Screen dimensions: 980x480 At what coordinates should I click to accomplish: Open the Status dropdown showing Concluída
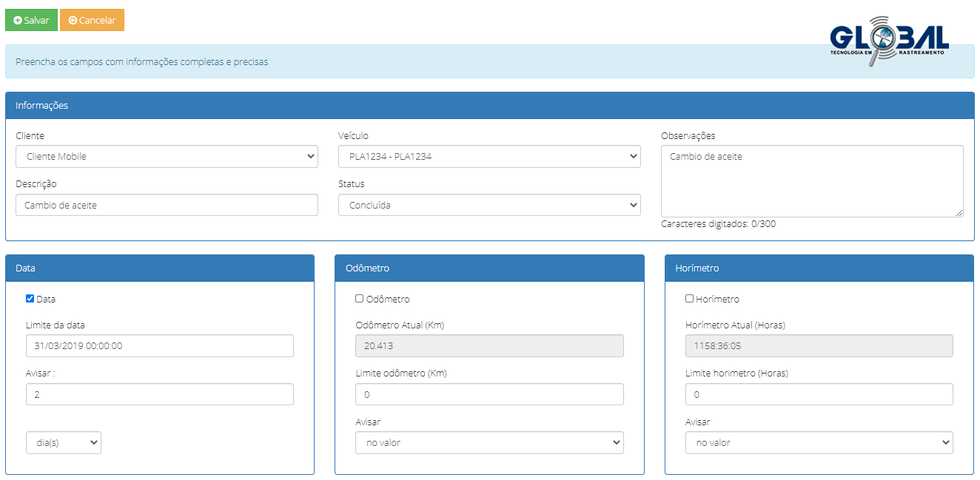(489, 205)
